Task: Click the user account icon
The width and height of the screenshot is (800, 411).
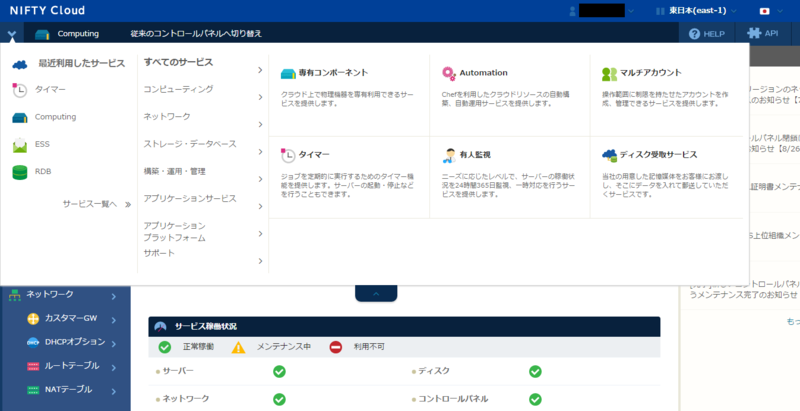Action: 572,11
